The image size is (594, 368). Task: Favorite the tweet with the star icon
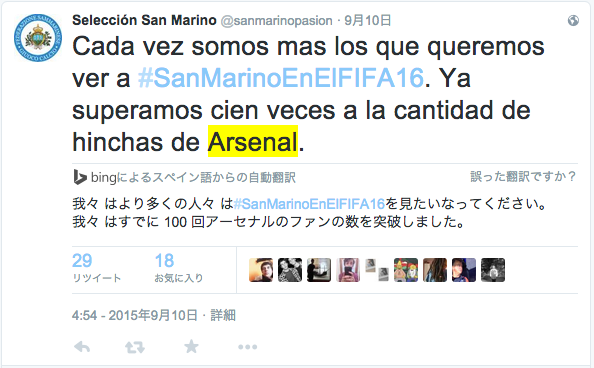[x=191, y=346]
